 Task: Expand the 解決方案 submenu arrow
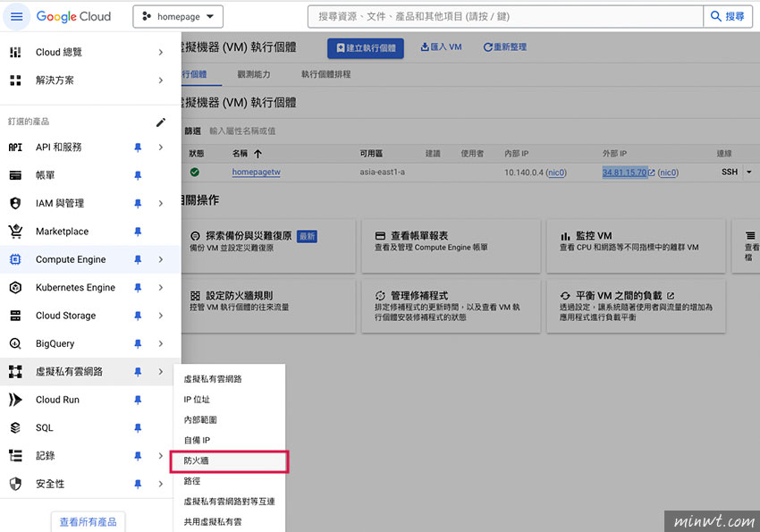point(160,80)
